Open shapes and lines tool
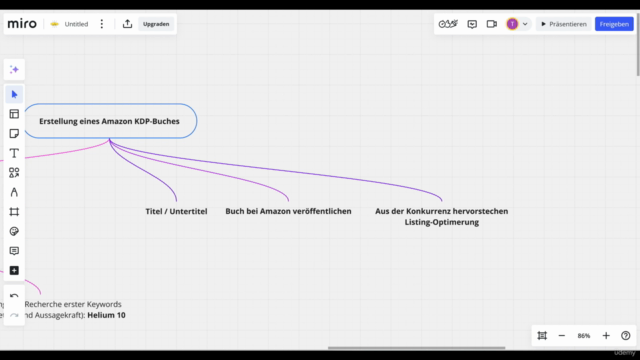 pos(14,173)
